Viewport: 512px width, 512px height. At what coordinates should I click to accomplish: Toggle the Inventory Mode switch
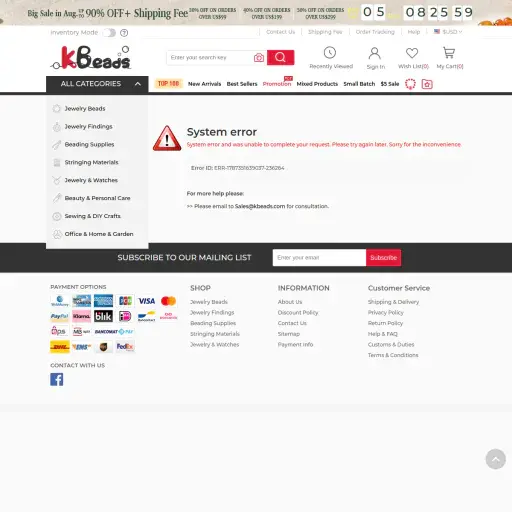(x=109, y=33)
